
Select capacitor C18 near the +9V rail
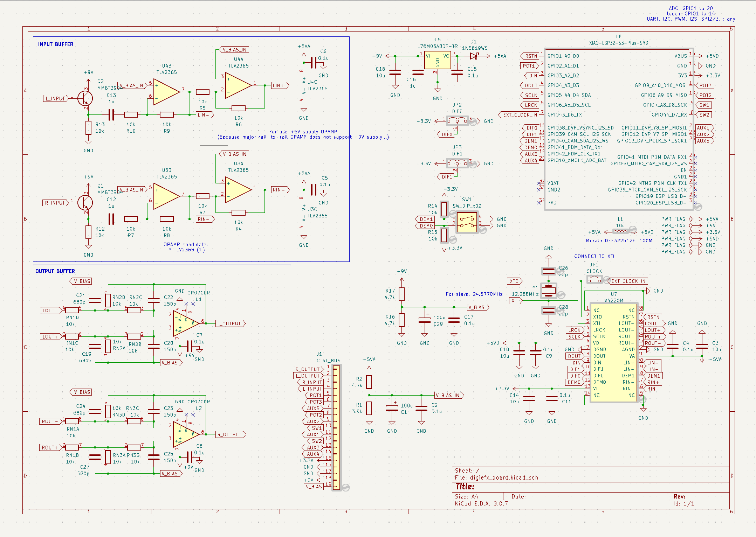[395, 72]
